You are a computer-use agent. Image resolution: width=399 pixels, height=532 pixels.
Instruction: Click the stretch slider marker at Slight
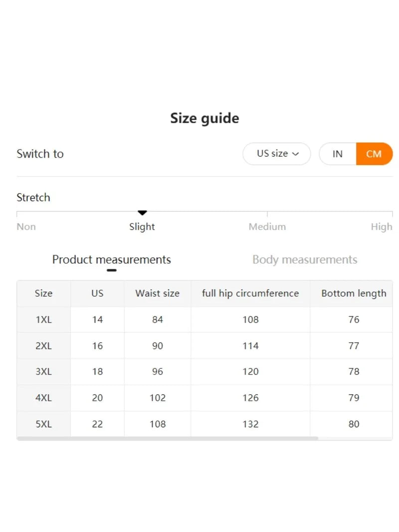point(142,213)
